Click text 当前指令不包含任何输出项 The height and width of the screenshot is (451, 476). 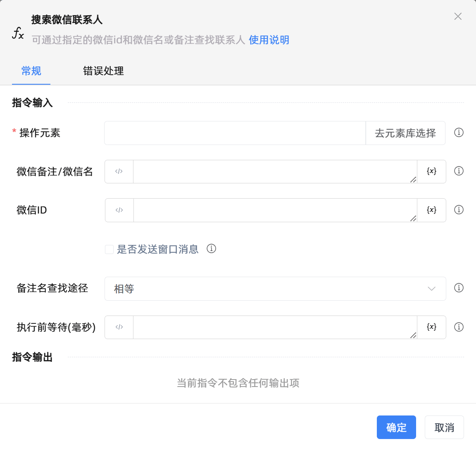[238, 383]
